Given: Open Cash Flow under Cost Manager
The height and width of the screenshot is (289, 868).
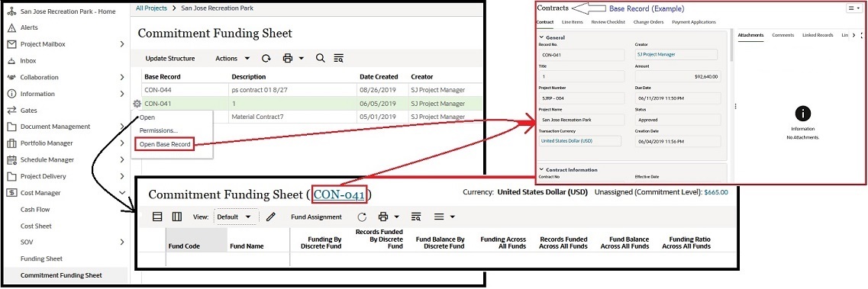Looking at the screenshot, I should (x=35, y=210).
